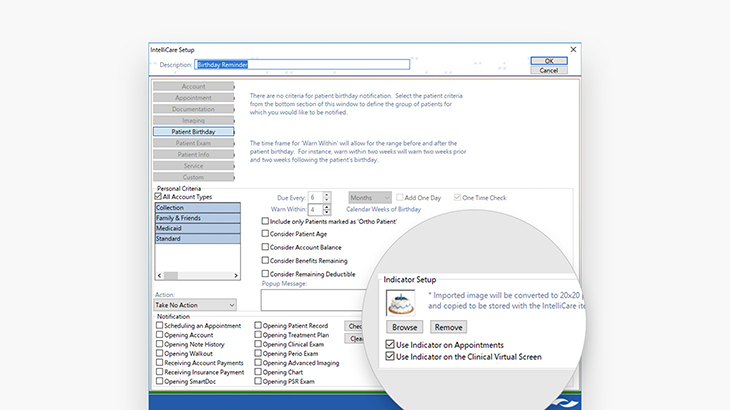Check Opening Patient Record notification
730x410 pixels.
tap(257, 325)
